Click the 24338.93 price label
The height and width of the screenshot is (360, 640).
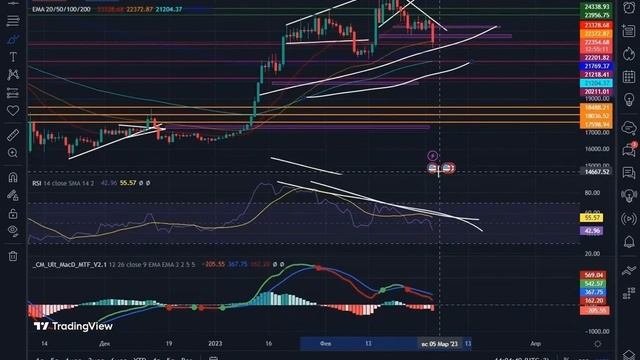pos(596,7)
